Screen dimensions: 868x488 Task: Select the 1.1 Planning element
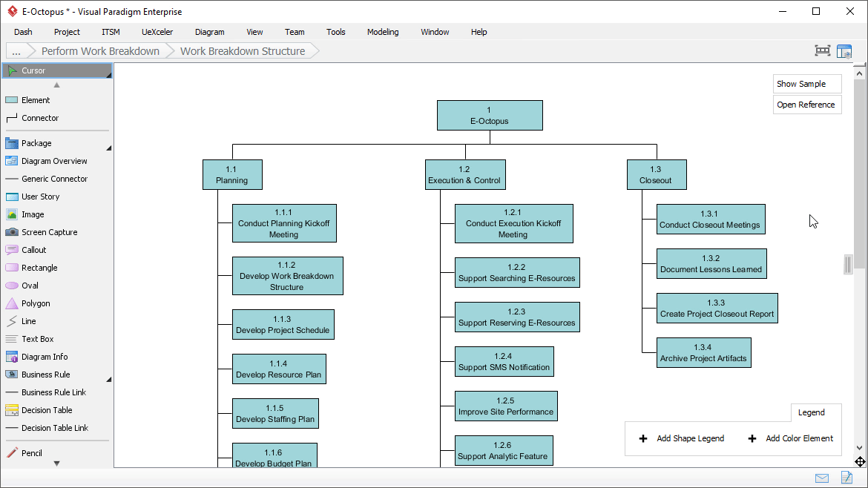coord(232,175)
